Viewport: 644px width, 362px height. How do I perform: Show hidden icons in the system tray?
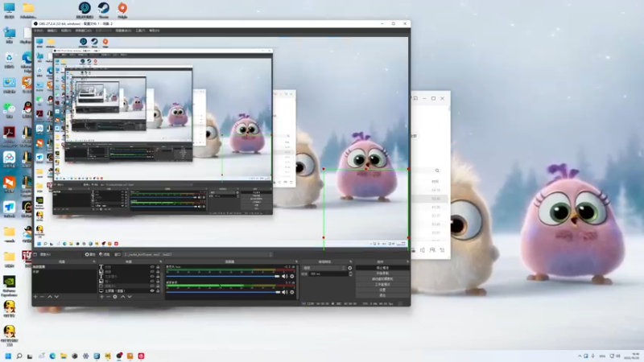point(580,356)
